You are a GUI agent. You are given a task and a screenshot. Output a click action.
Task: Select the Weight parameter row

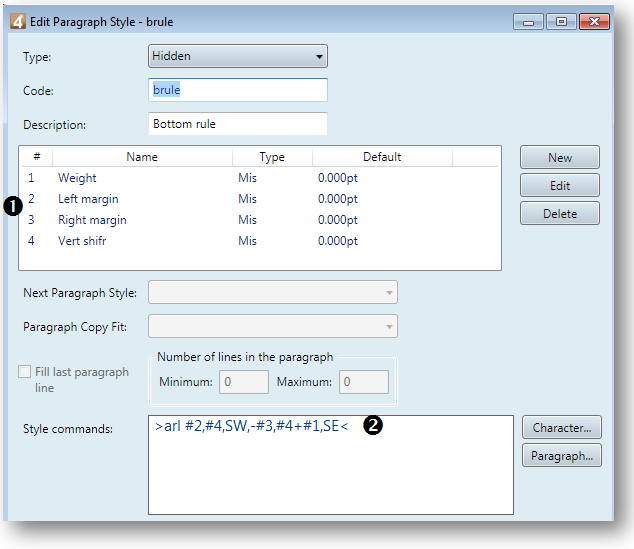tap(260, 178)
